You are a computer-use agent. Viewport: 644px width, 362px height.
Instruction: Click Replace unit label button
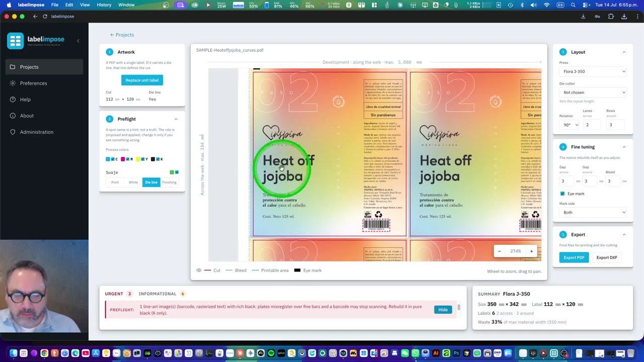pyautogui.click(x=142, y=80)
